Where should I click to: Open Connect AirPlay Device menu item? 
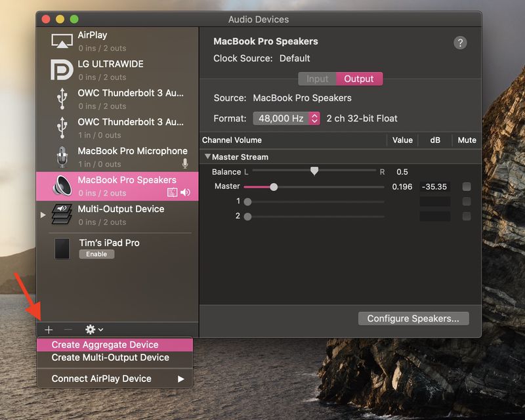[x=114, y=379]
